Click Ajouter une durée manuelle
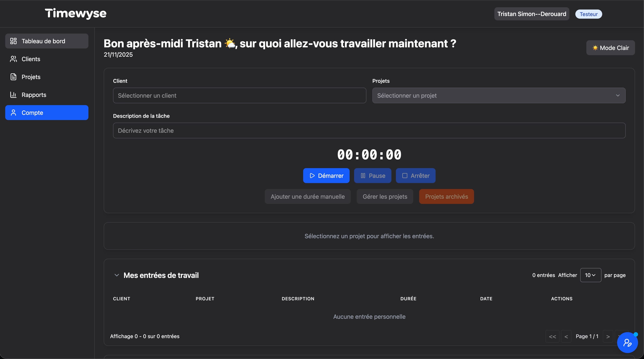The image size is (644, 359). tap(307, 197)
